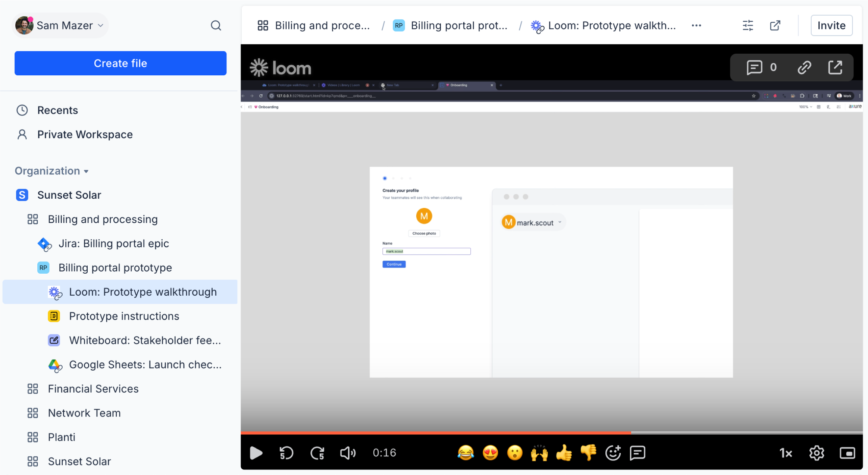React with thumbs up emoji
Image resolution: width=868 pixels, height=475 pixels.
click(564, 453)
